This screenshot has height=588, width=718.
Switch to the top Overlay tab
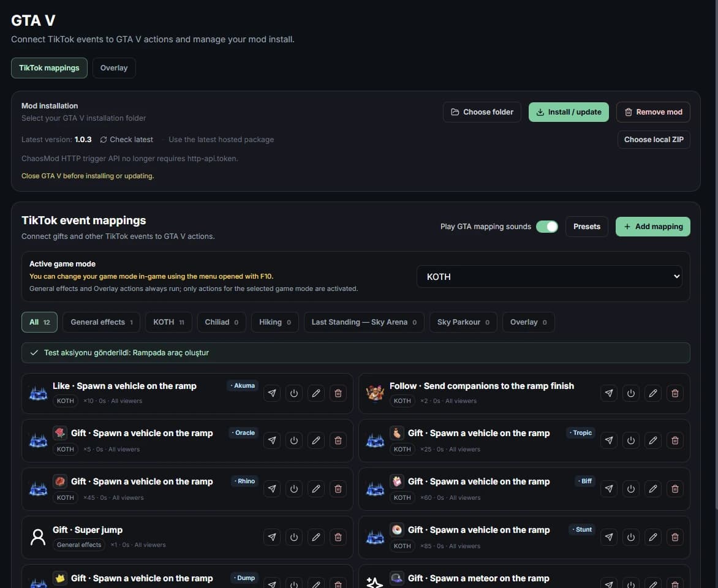[x=114, y=68]
